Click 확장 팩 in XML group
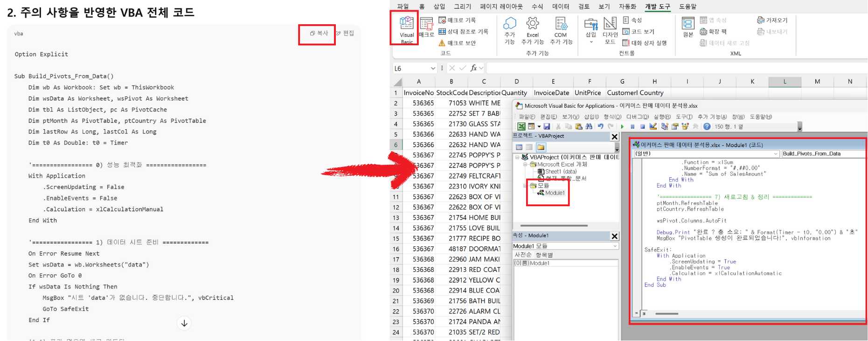 (x=713, y=31)
